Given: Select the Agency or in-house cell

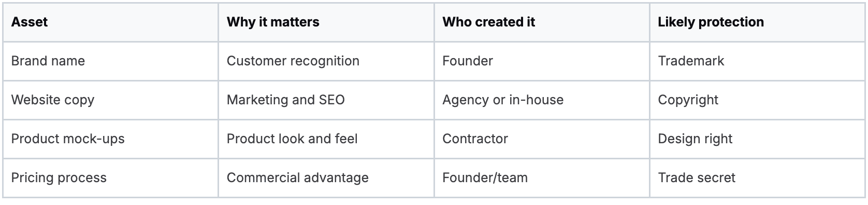Looking at the screenshot, I should pos(542,100).
